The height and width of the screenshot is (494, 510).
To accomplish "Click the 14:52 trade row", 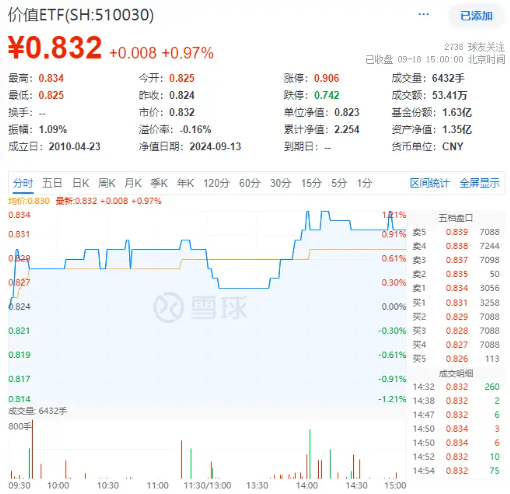I will pos(456,457).
